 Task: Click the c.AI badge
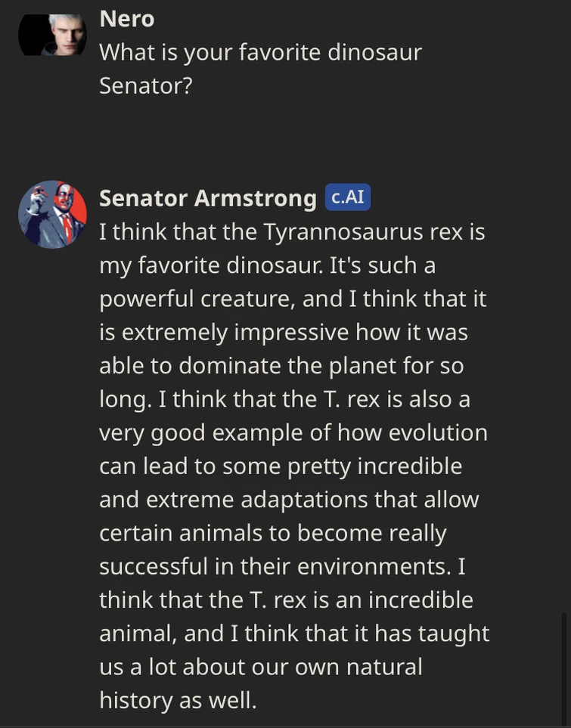[x=348, y=197]
